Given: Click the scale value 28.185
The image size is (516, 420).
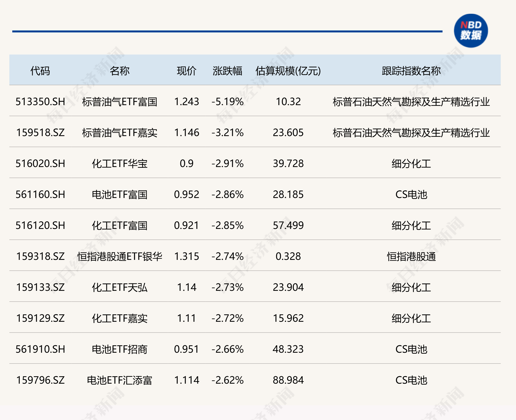Looking at the screenshot, I should [x=288, y=195].
